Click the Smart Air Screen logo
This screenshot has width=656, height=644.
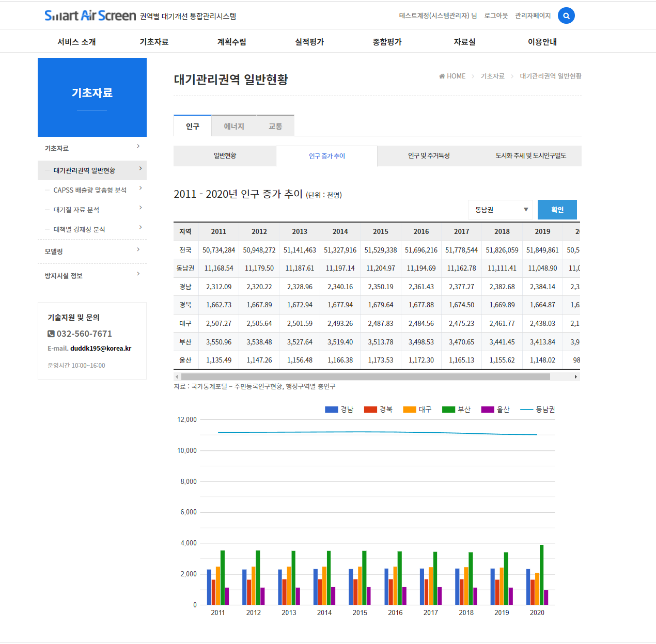tap(90, 15)
